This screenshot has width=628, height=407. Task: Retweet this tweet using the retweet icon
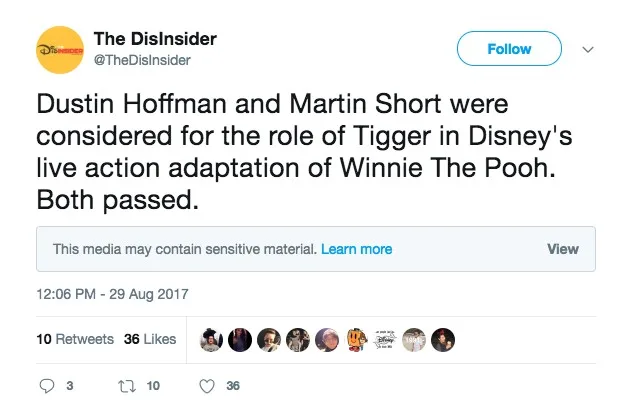click(x=127, y=385)
